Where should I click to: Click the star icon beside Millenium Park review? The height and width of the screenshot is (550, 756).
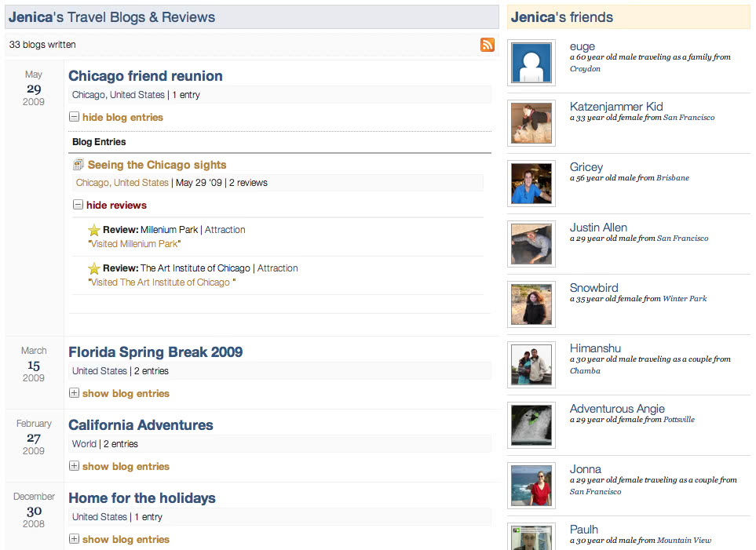94,230
